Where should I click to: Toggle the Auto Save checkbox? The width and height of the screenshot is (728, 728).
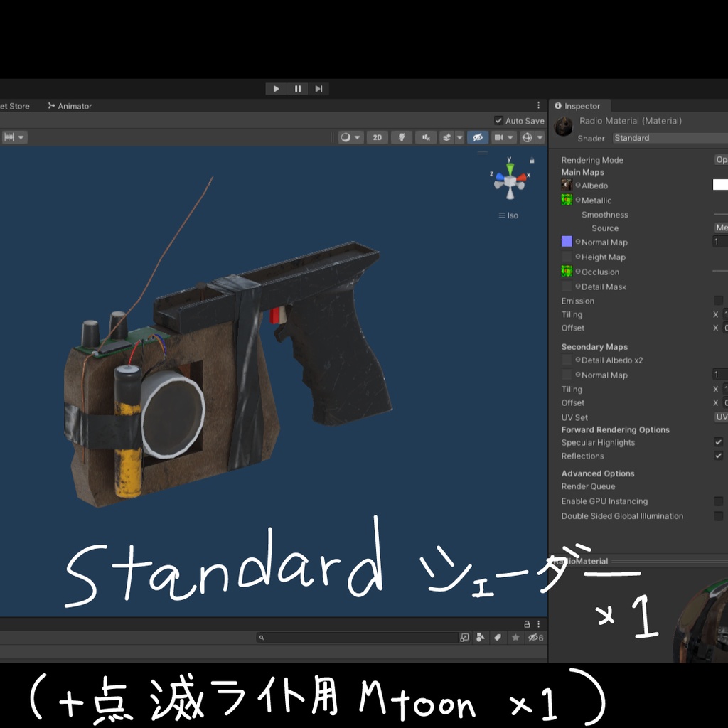(498, 121)
